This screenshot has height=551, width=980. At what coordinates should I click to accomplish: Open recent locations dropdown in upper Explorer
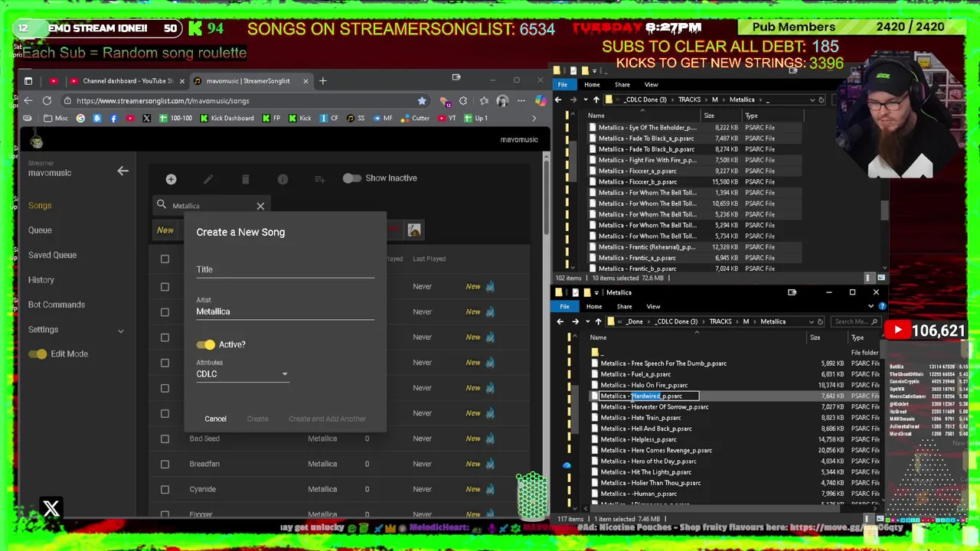click(585, 99)
